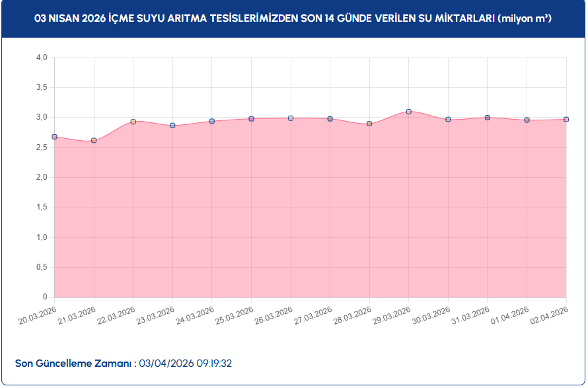This screenshot has height=388, width=588.
Task: Click the data point for 20.03.2026
Action: (55, 137)
